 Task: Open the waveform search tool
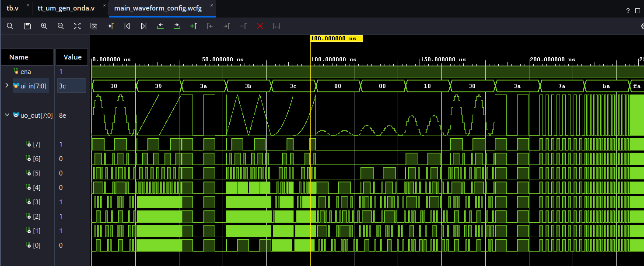coord(10,26)
